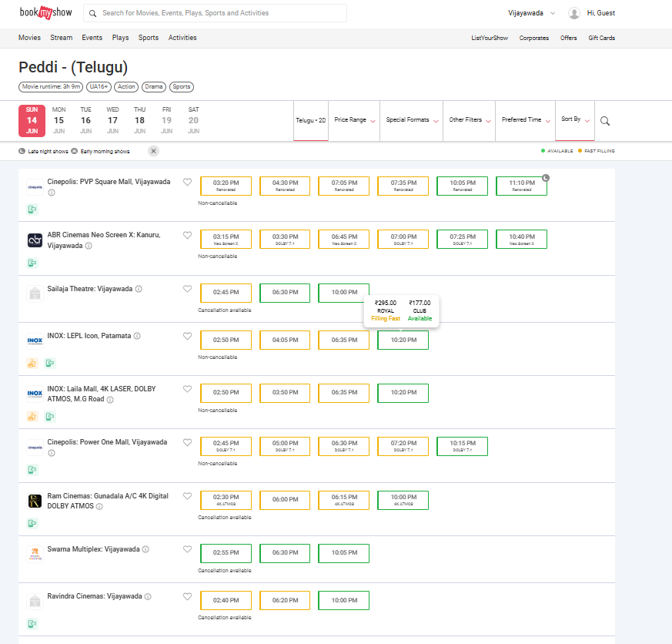Click the search magnifier in the search bar
Viewport: 672px width, 644px height.
coord(92,13)
